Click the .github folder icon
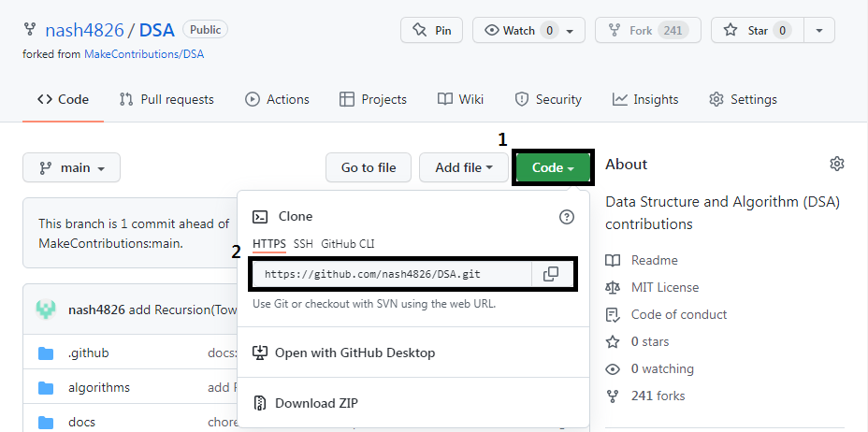Viewport: 868px width, 432px height. [x=46, y=353]
